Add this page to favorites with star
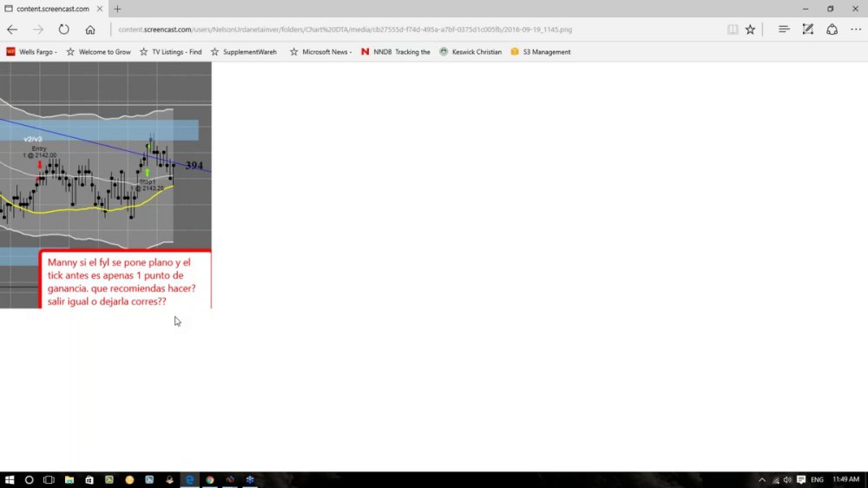Image resolution: width=868 pixels, height=488 pixels. pyautogui.click(x=750, y=30)
